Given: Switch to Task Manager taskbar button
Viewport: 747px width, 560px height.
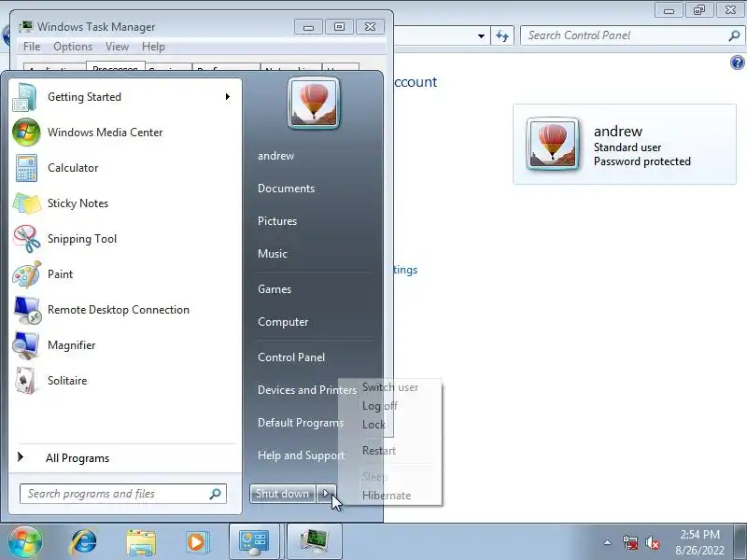Looking at the screenshot, I should coord(315,542).
